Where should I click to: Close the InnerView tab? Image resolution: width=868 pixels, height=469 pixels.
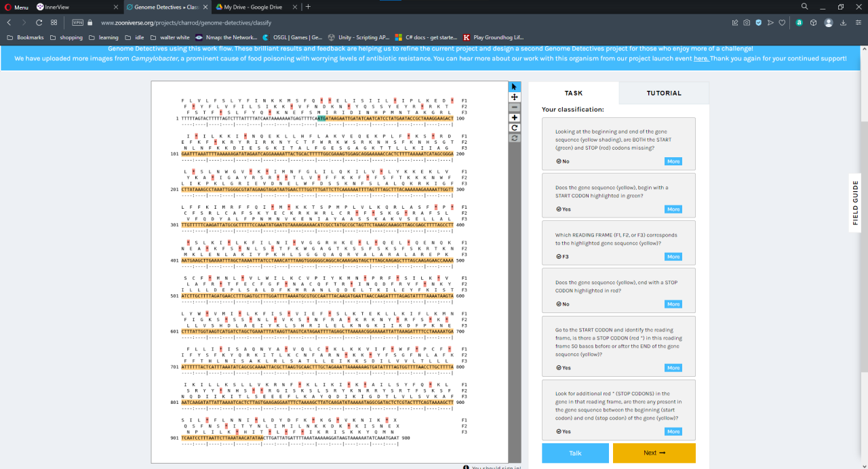tap(116, 7)
